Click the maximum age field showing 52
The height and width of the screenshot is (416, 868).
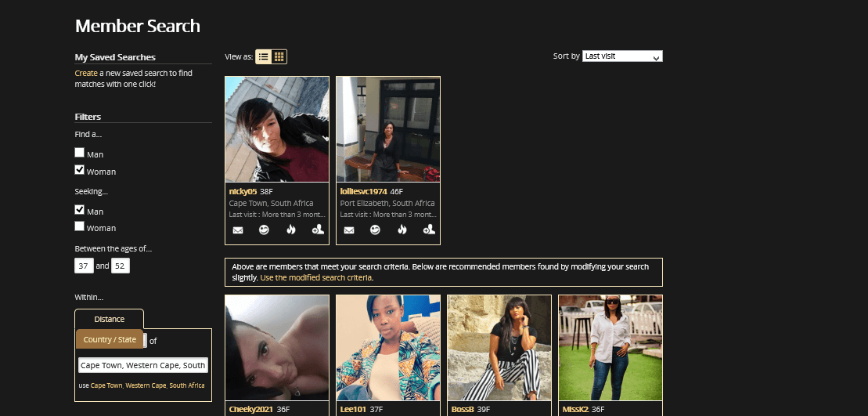pos(120,266)
